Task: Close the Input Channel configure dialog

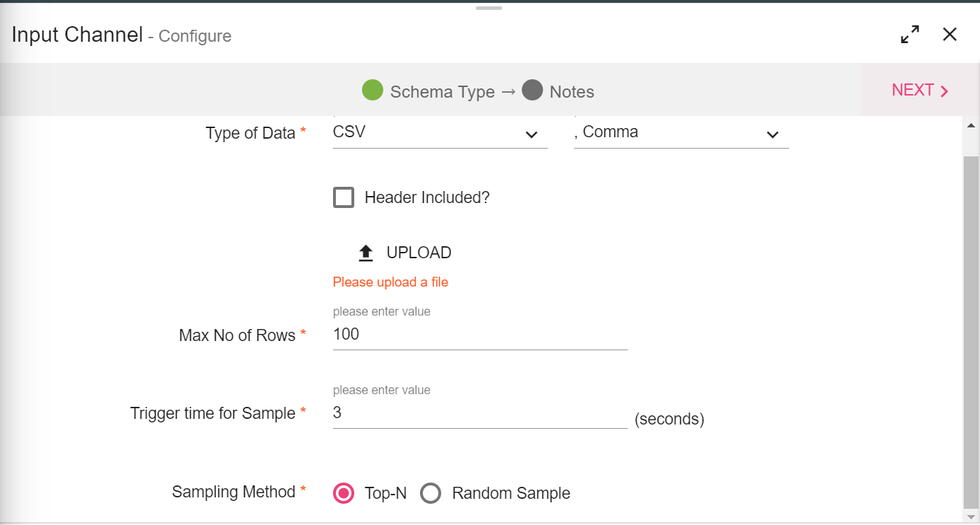Action: click(x=950, y=35)
